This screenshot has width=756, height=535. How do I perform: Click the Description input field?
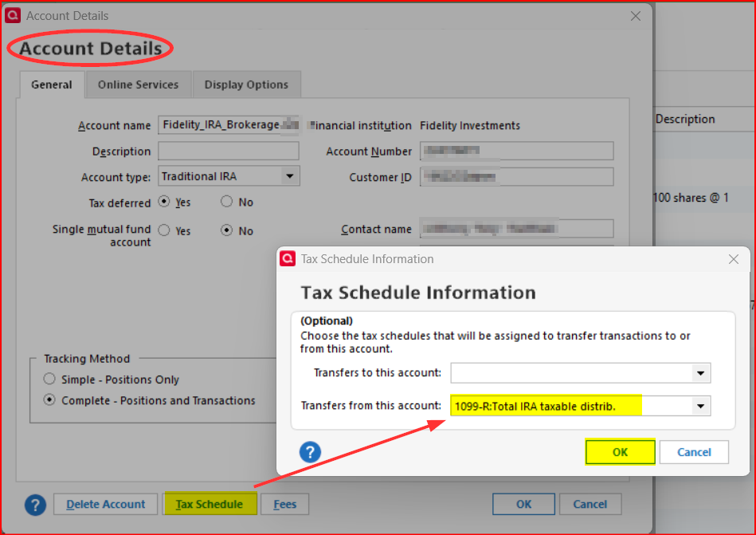point(229,151)
